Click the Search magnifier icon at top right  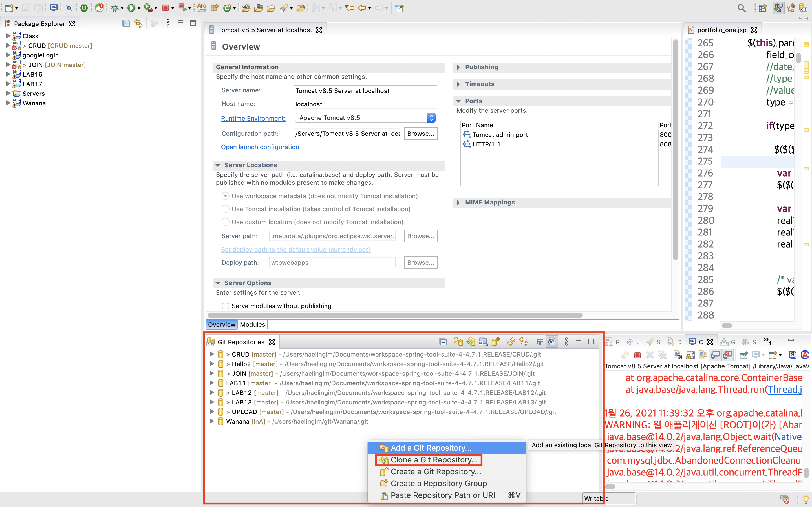click(741, 8)
